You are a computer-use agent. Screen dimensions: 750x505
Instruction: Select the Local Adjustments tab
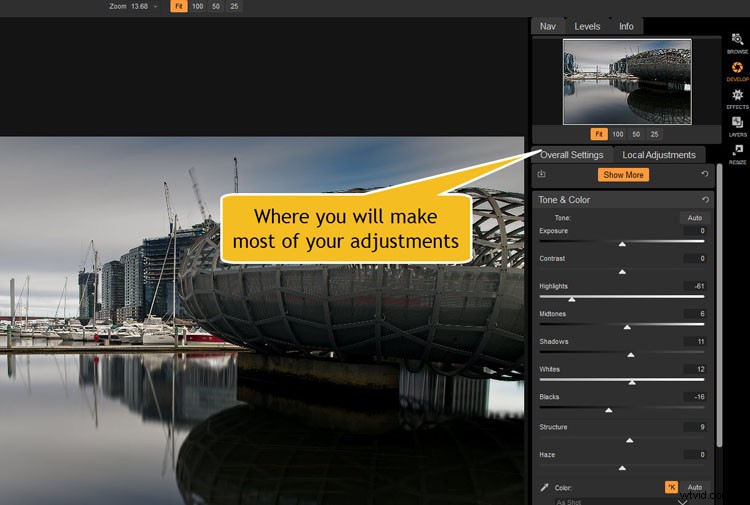(x=659, y=154)
